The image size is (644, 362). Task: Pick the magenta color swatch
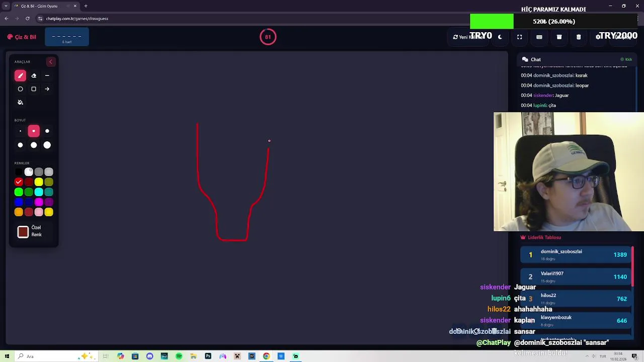[39, 202]
